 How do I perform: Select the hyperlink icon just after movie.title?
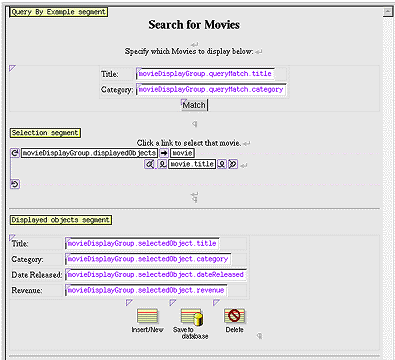point(222,164)
